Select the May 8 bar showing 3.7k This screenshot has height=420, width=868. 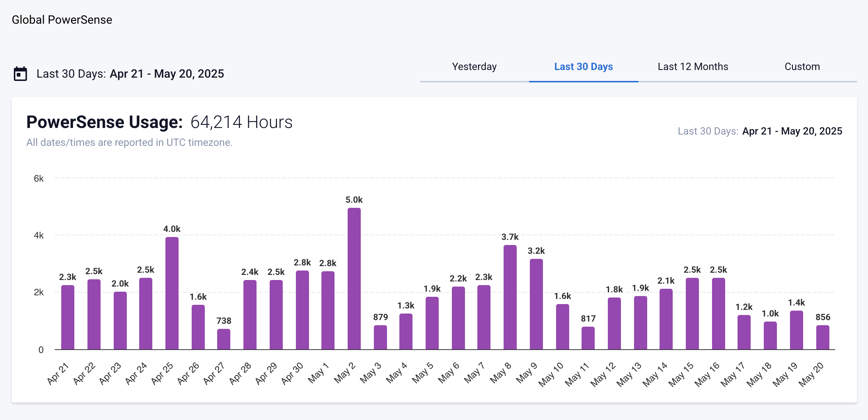(510, 297)
